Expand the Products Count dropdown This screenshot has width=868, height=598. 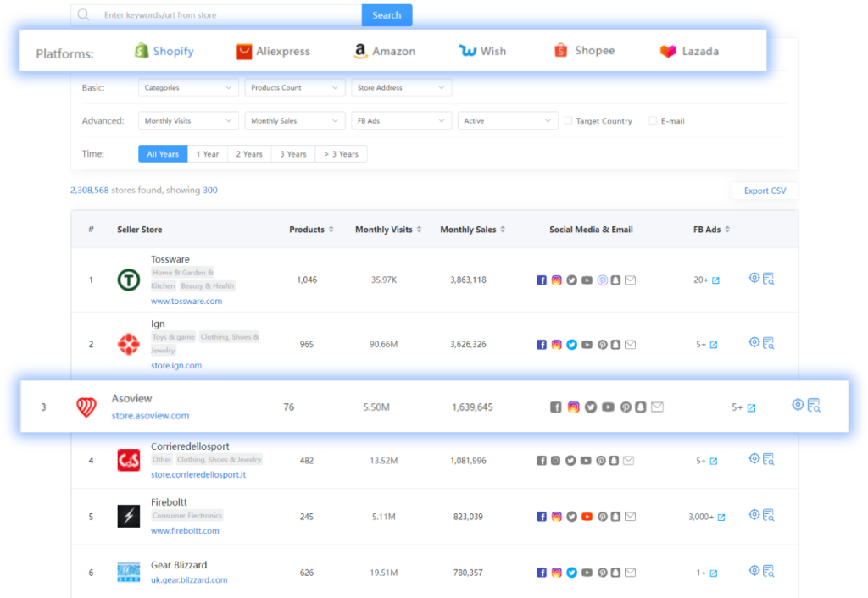[x=294, y=87]
